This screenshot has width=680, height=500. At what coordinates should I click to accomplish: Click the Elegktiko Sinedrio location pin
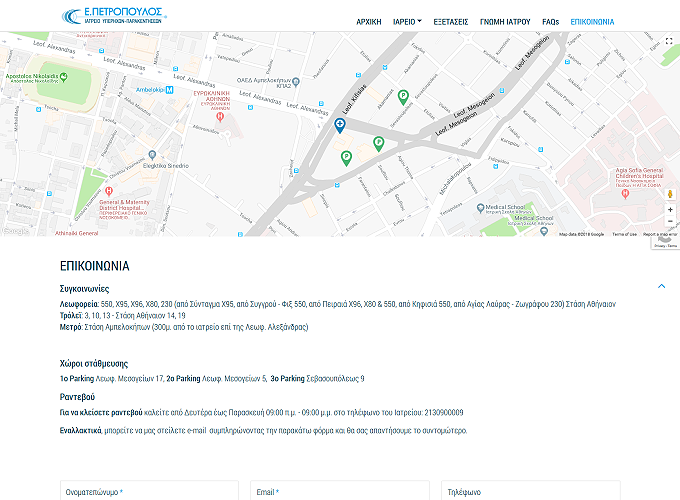pos(152,154)
